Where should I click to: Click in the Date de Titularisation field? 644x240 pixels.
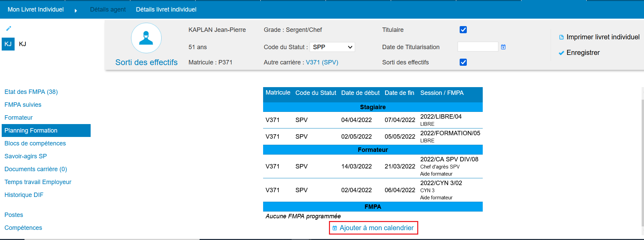pos(477,47)
